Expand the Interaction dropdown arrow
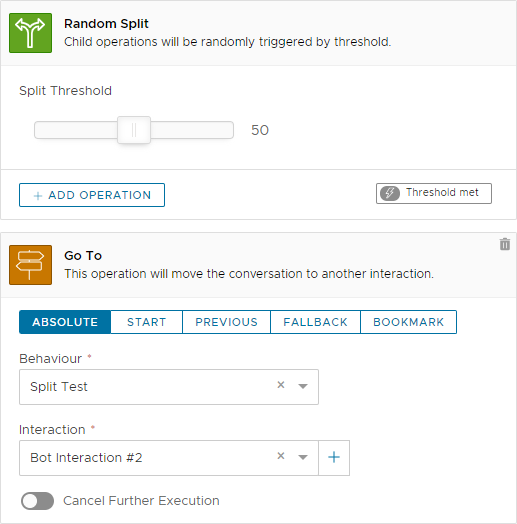The width and height of the screenshot is (517, 524). tap(303, 457)
